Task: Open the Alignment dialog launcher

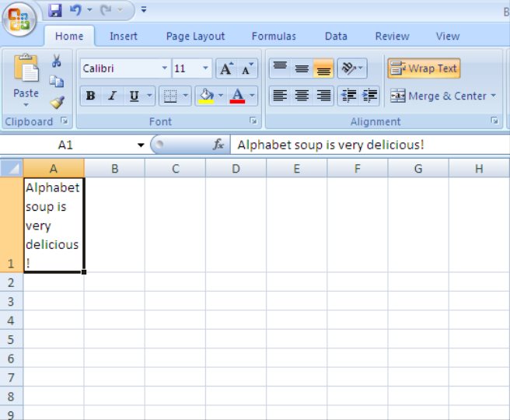Action: [494, 121]
